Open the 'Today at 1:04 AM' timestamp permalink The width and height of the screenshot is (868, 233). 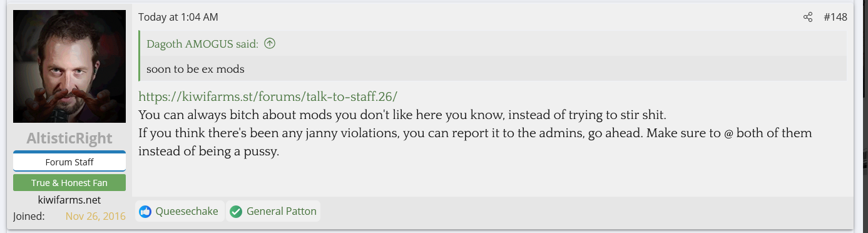click(178, 18)
